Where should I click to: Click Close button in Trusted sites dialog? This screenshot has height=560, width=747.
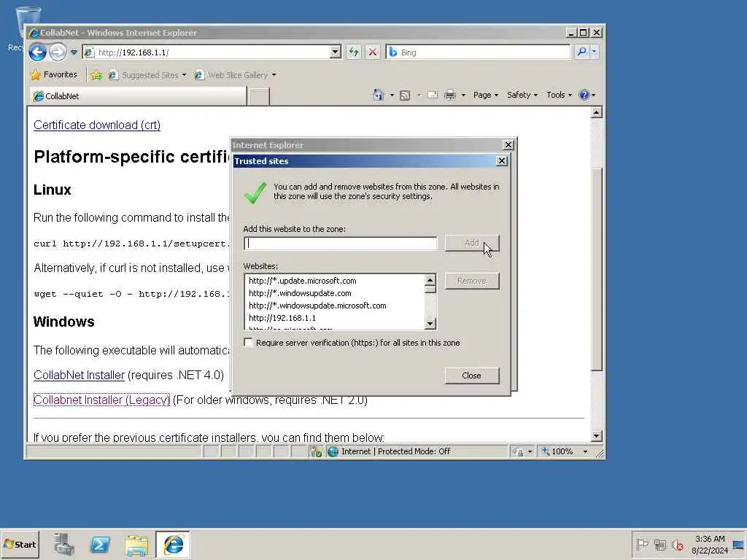point(472,376)
